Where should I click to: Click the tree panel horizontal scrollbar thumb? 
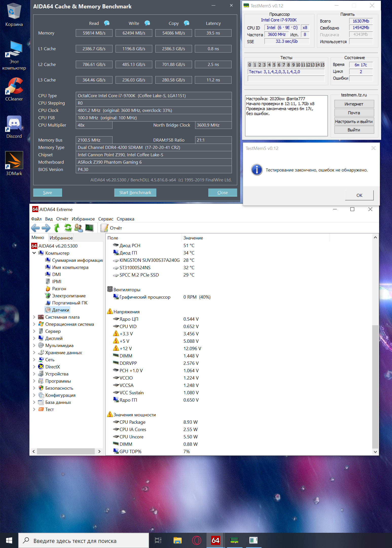coord(66,451)
